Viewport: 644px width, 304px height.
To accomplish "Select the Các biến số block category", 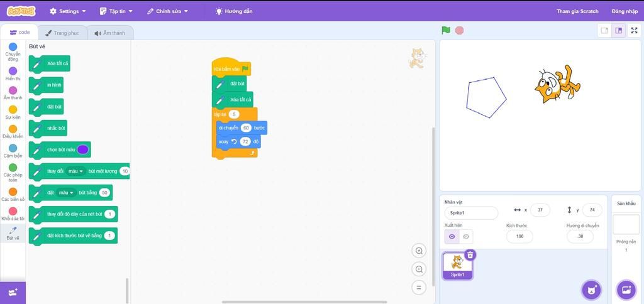I will (13, 195).
